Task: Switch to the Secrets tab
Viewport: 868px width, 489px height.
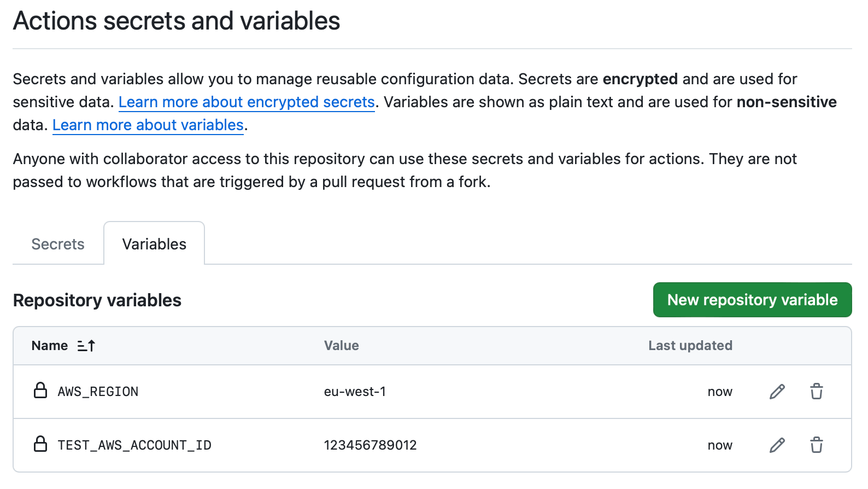Action: [57, 244]
